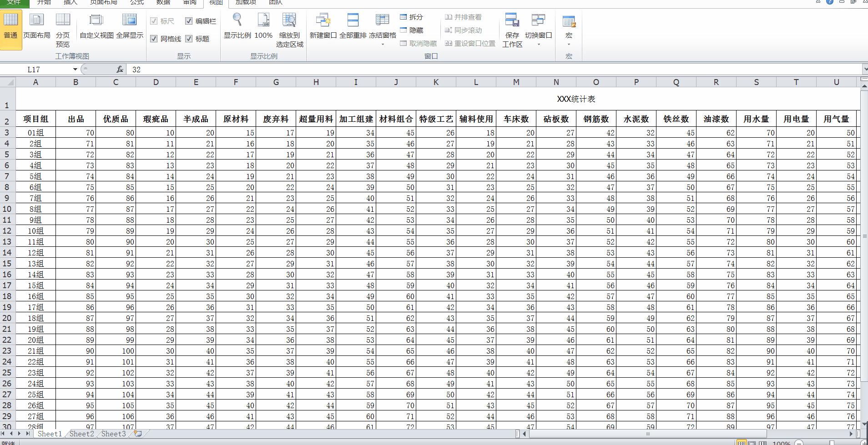868x445 pixels.
Task: Click Arrange All (全部重排) windows
Action: pyautogui.click(x=353, y=26)
